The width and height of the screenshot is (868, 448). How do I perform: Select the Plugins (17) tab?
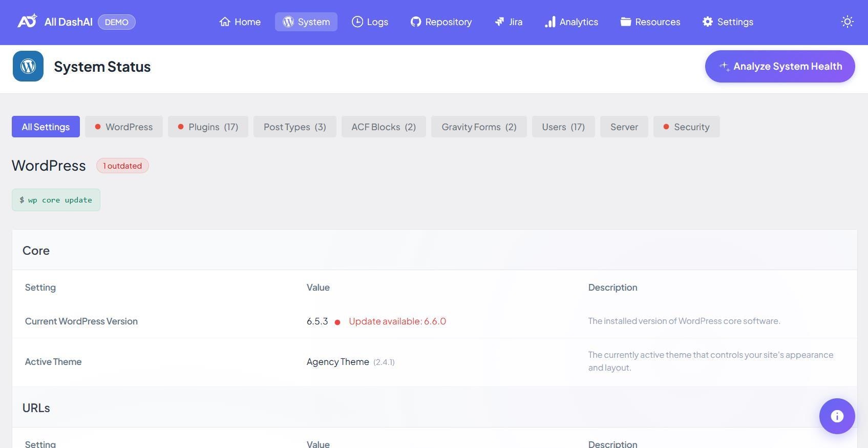click(x=208, y=127)
